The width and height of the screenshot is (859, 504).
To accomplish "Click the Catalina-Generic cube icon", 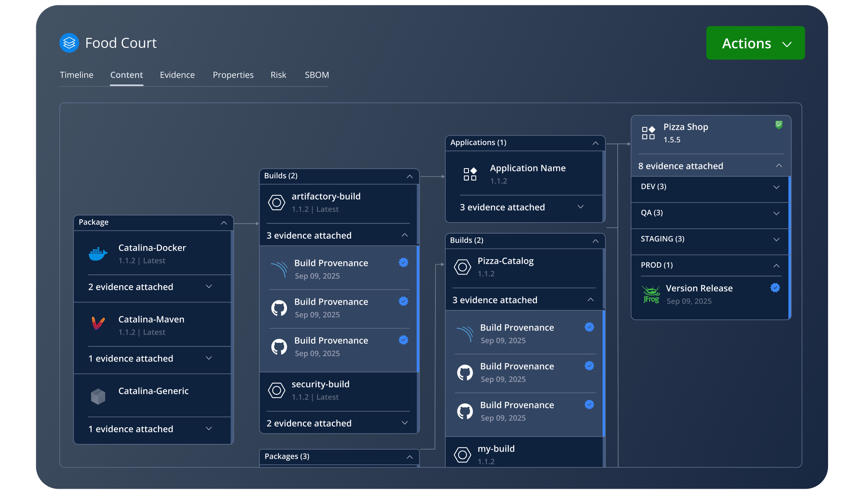I will point(98,396).
